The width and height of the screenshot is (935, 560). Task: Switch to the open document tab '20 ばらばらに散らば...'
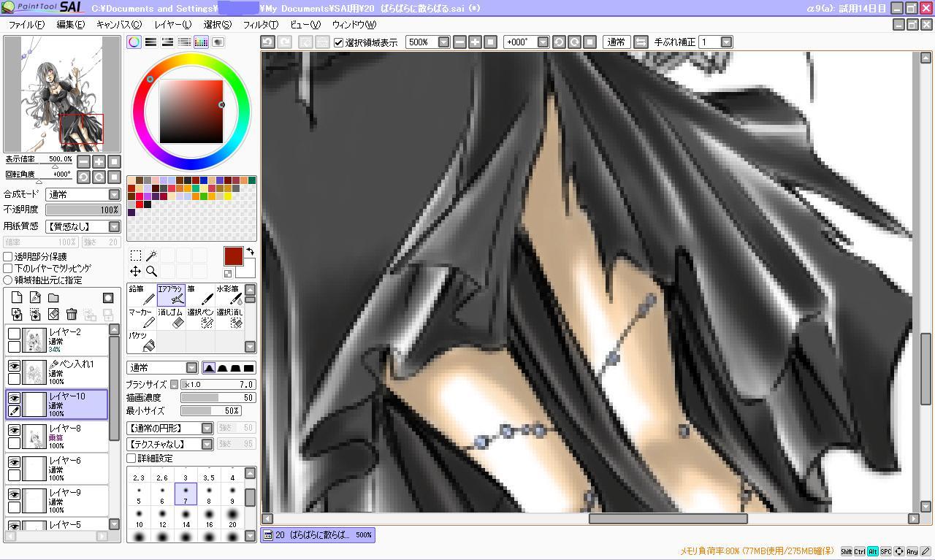[318, 535]
